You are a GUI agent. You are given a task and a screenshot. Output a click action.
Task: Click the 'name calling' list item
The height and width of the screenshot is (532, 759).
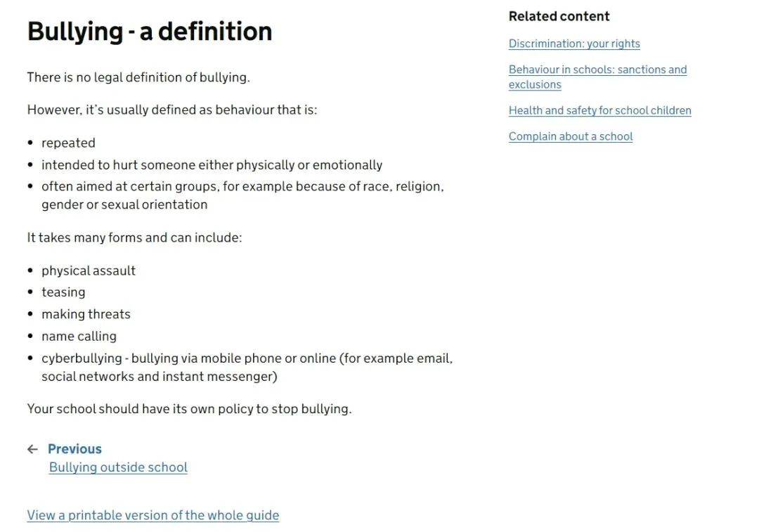(79, 336)
